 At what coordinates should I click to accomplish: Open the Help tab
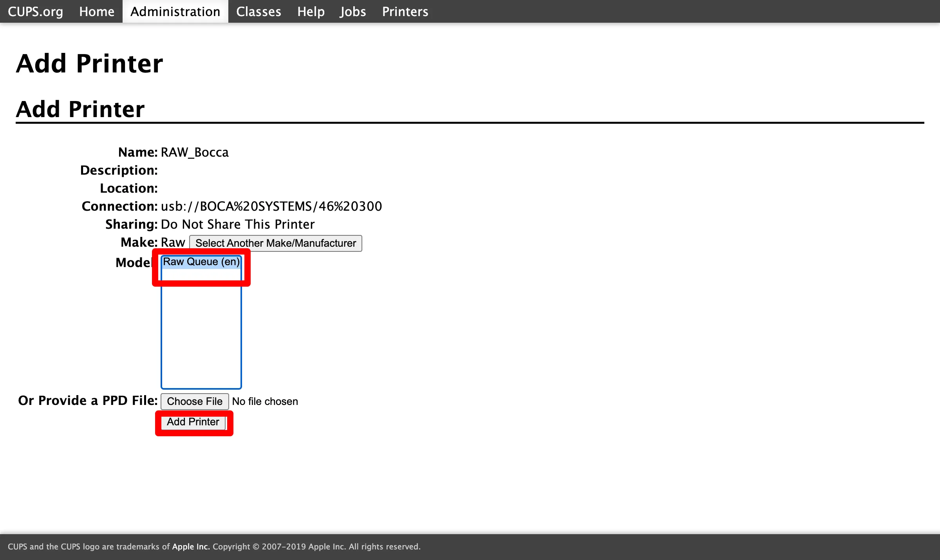[311, 11]
